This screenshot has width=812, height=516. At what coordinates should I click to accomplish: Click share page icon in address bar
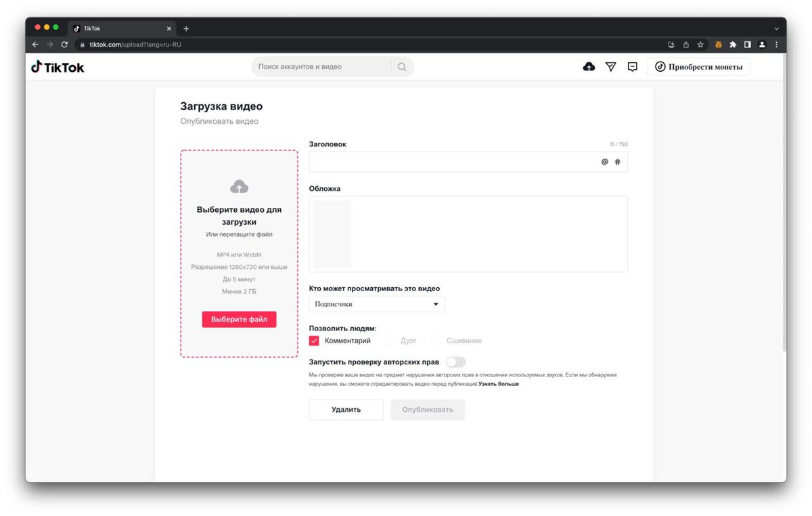(x=685, y=45)
